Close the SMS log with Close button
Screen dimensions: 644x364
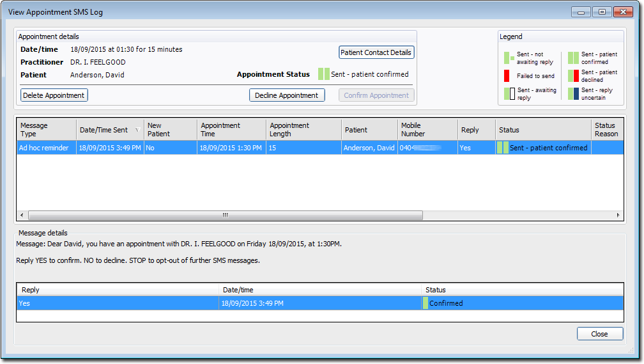pyautogui.click(x=599, y=334)
